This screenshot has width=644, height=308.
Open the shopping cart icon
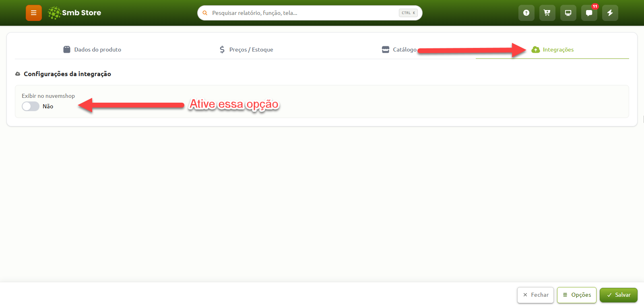point(547,13)
